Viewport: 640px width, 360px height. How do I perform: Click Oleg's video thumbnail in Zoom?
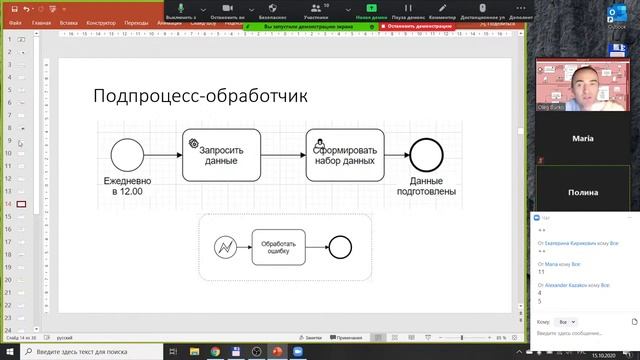click(583, 85)
